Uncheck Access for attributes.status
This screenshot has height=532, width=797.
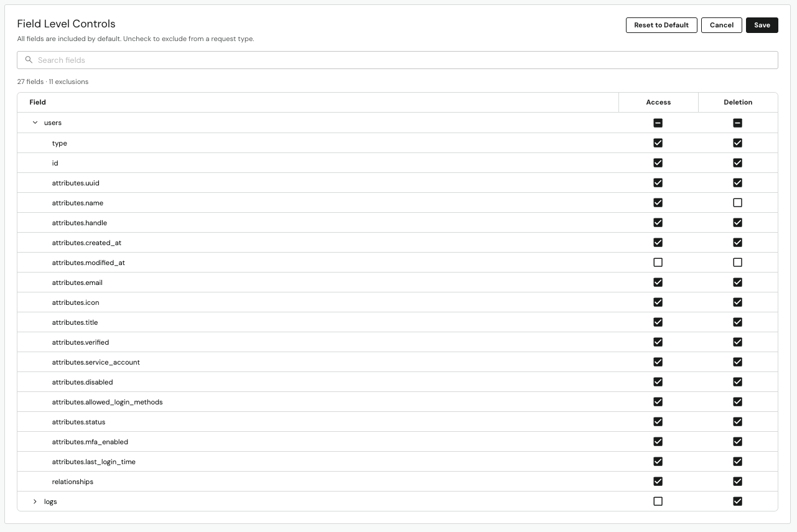pos(658,422)
